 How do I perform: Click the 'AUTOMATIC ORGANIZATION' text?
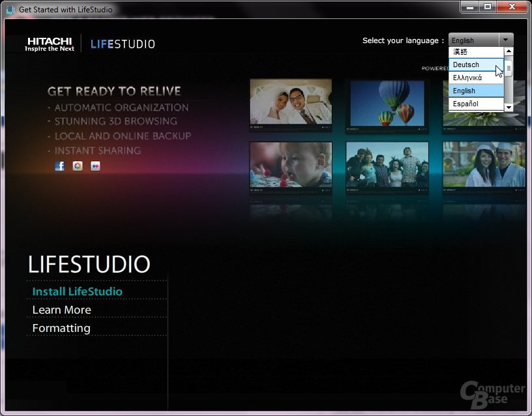pos(121,108)
